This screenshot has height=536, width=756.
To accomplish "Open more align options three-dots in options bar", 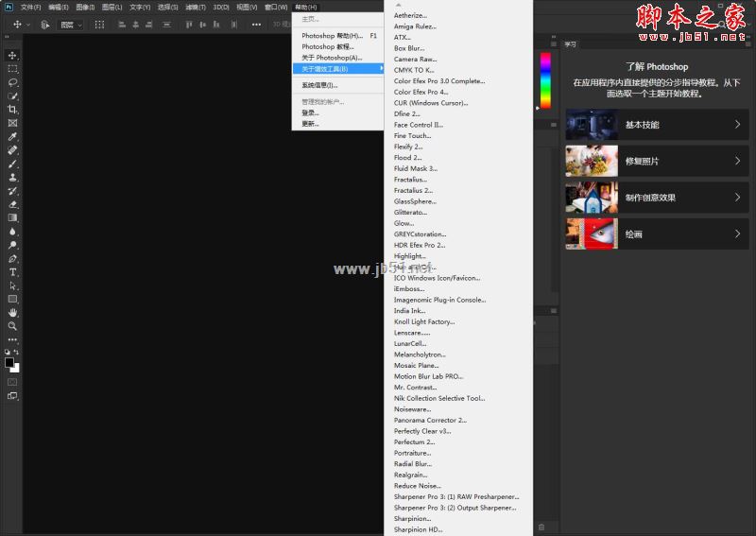I will coord(256,25).
